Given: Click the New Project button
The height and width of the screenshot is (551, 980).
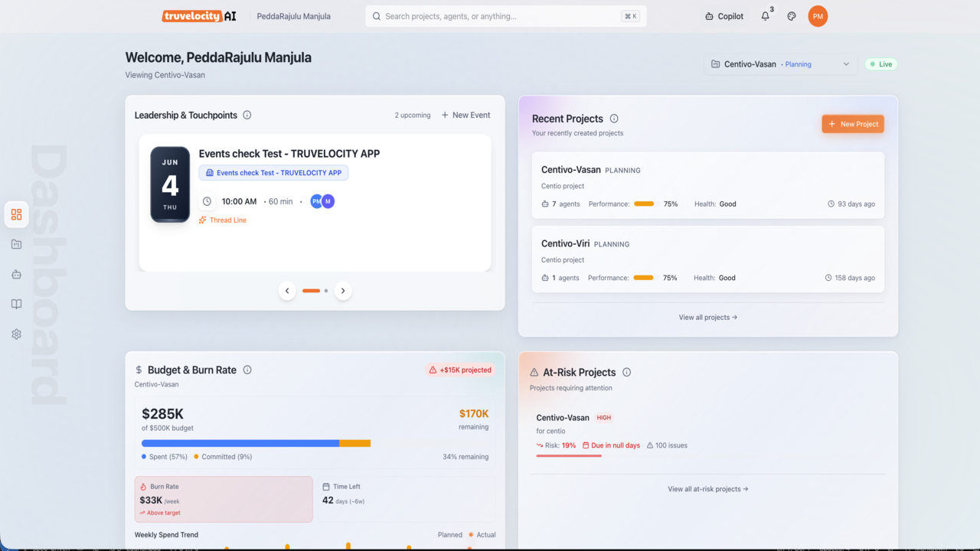Looking at the screenshot, I should (853, 124).
